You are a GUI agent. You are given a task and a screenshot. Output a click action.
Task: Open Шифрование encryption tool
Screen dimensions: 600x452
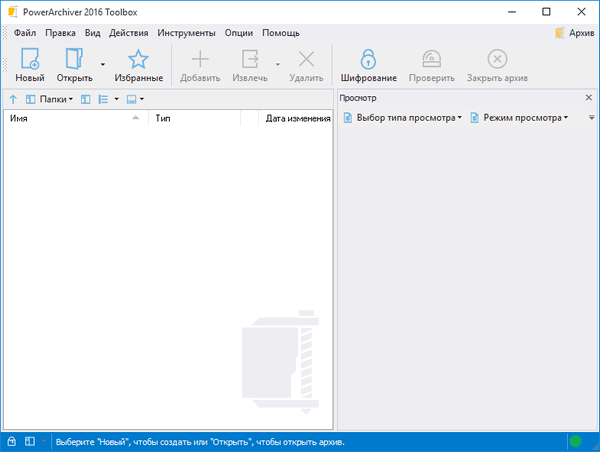(x=368, y=65)
